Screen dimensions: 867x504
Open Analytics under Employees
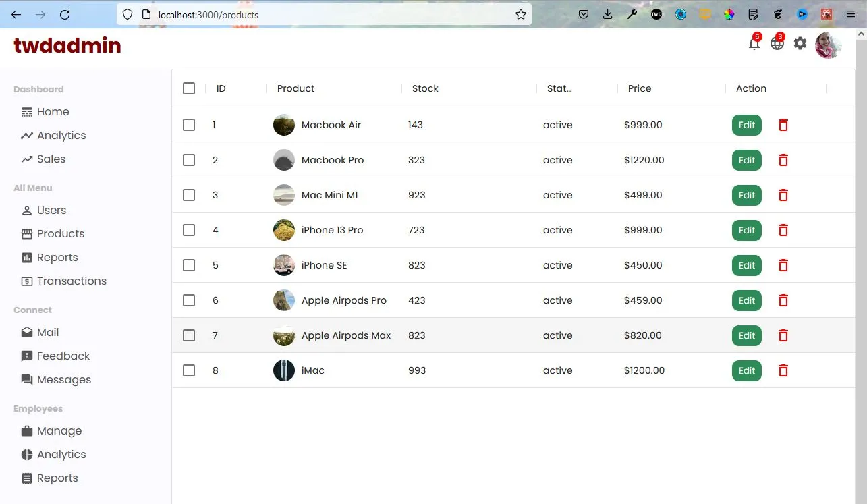(x=53, y=455)
